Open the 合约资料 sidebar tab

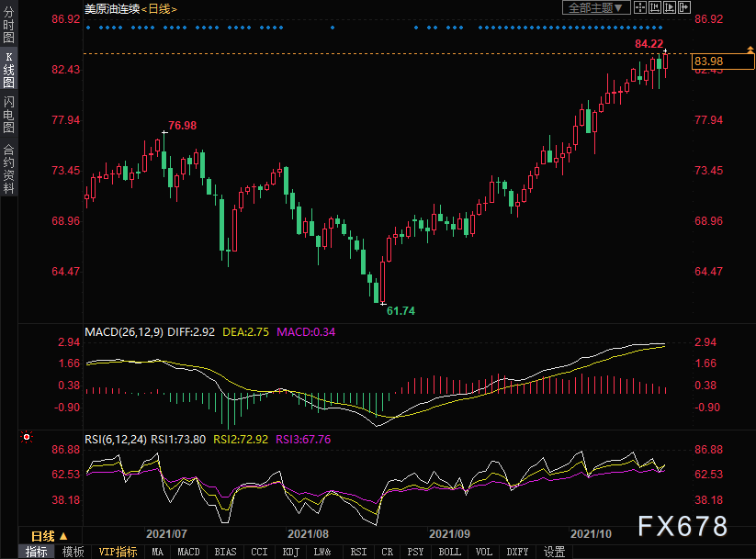coord(8,169)
